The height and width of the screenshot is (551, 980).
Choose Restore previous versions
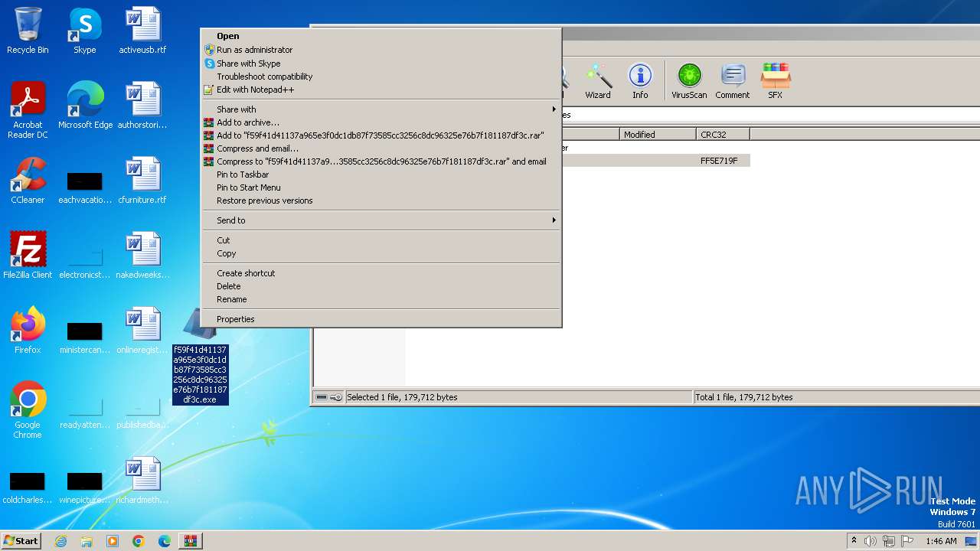point(381,201)
